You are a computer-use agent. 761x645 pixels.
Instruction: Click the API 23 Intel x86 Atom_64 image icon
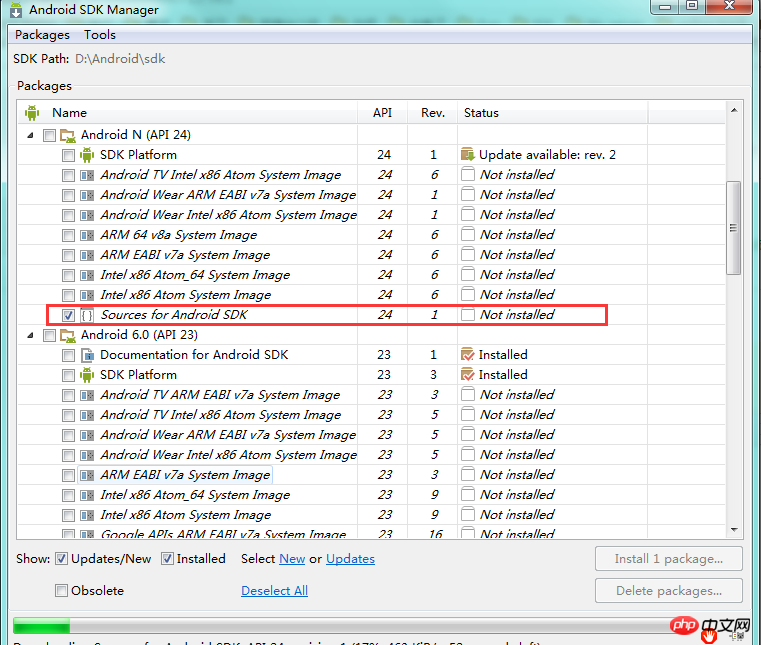tap(87, 495)
